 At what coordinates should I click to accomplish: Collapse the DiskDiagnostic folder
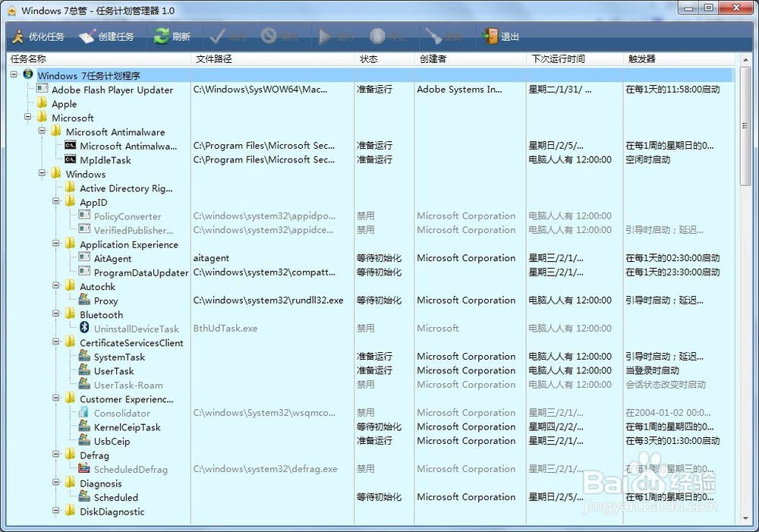click(56, 510)
